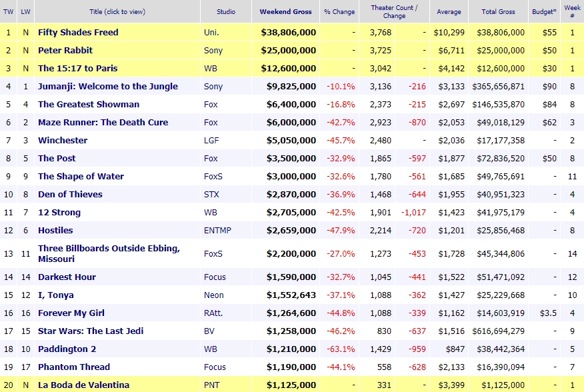Select Sony studio for Peter Rabbit
Viewport: 584px width, 392px height.
213,50
